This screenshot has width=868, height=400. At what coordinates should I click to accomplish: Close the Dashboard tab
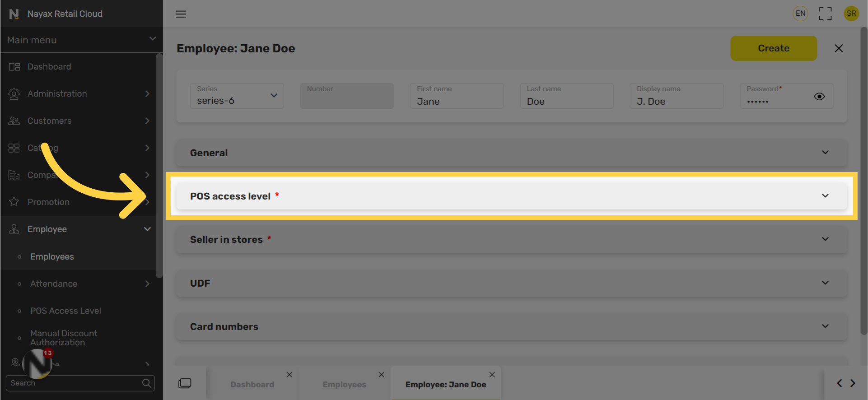[289, 375]
